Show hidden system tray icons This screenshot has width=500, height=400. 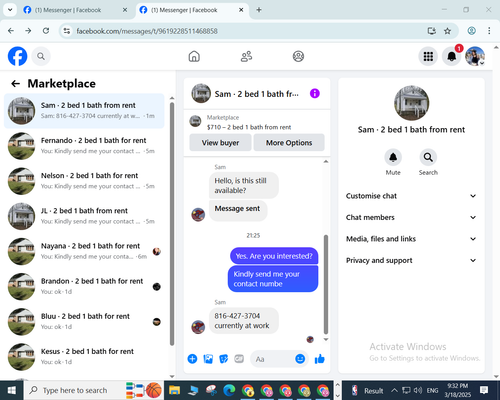394,390
